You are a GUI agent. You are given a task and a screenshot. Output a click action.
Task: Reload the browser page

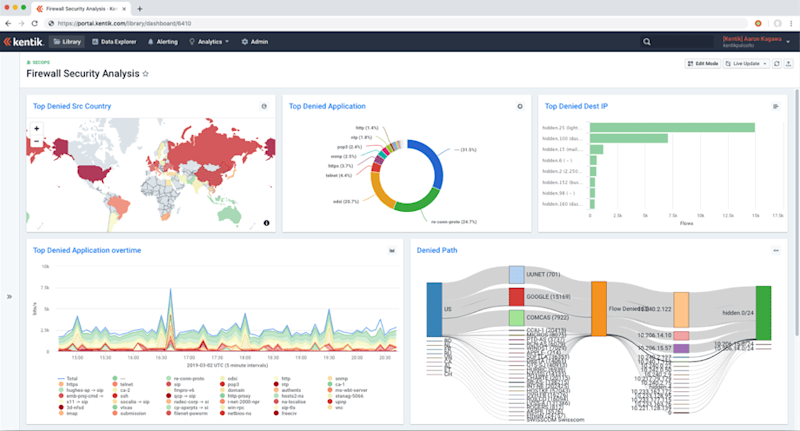[35, 23]
